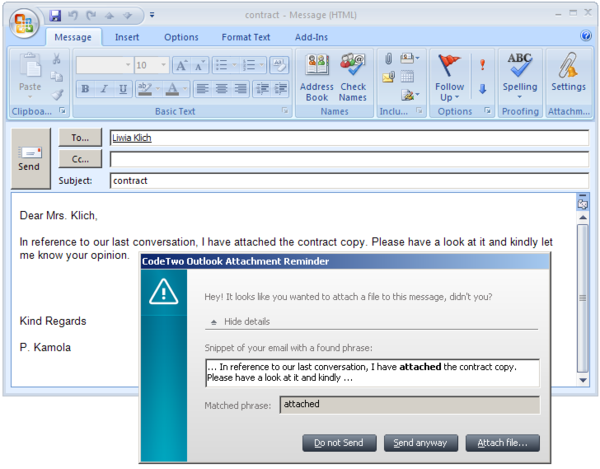Insert a calendar in the message

coord(407,77)
